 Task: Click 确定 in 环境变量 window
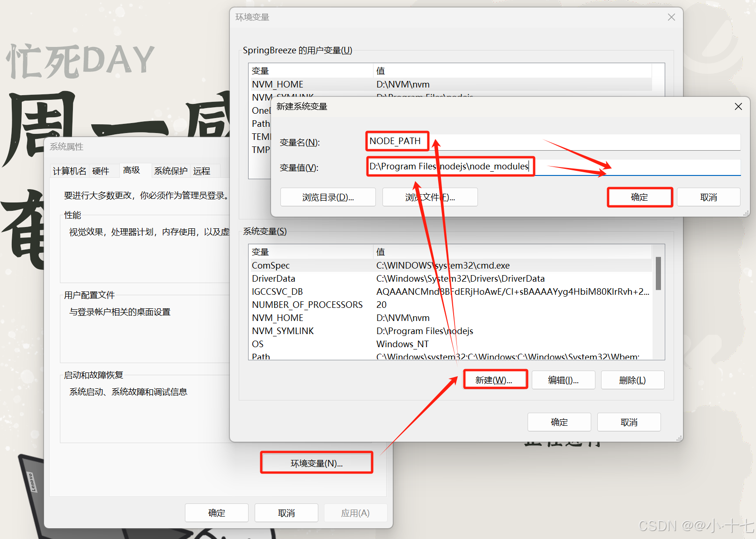tap(559, 422)
